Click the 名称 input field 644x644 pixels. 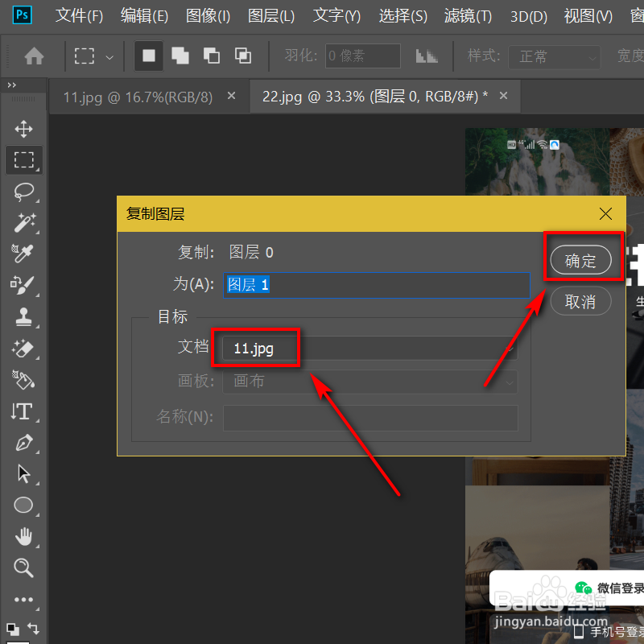point(370,417)
